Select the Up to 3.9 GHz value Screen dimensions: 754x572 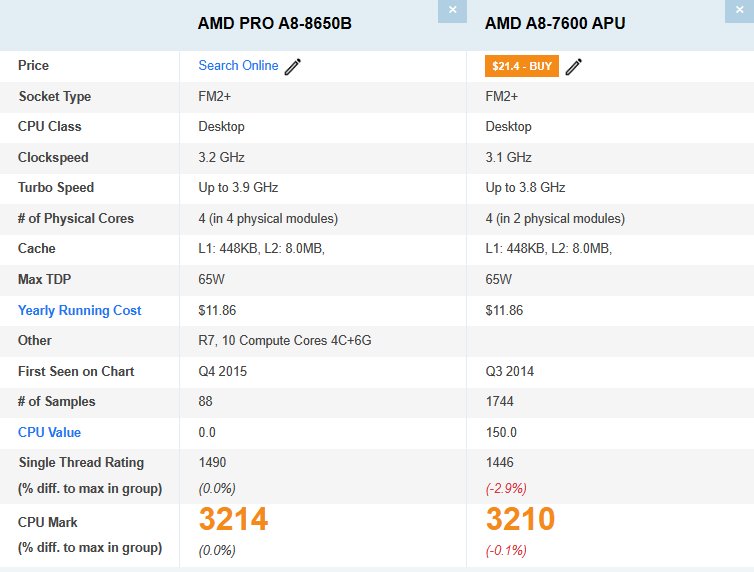[x=238, y=187]
